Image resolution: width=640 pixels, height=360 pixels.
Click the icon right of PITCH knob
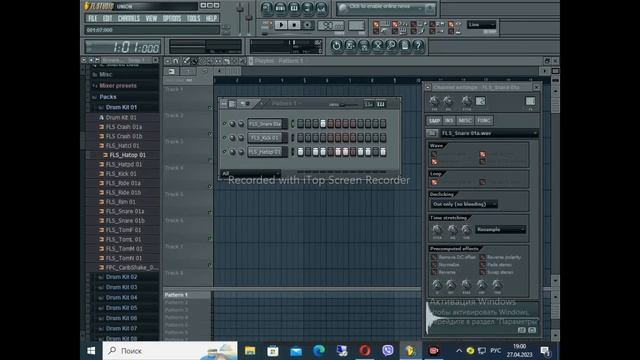[480, 101]
